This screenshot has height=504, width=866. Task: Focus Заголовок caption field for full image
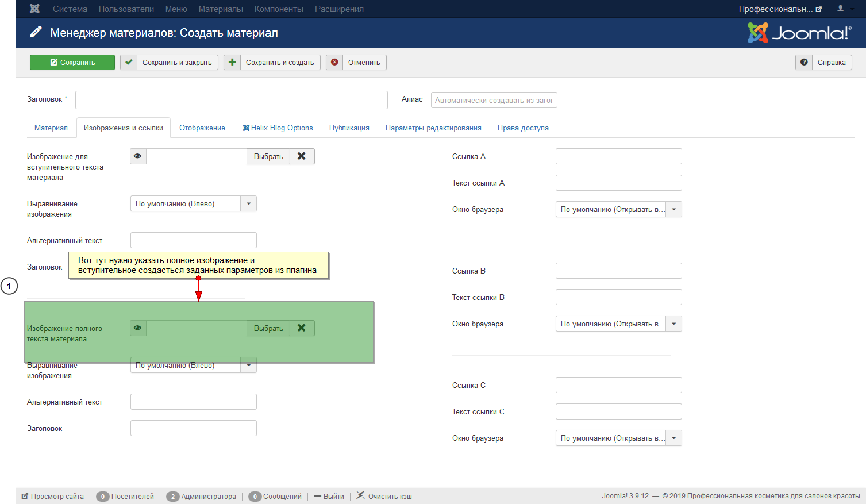click(194, 428)
